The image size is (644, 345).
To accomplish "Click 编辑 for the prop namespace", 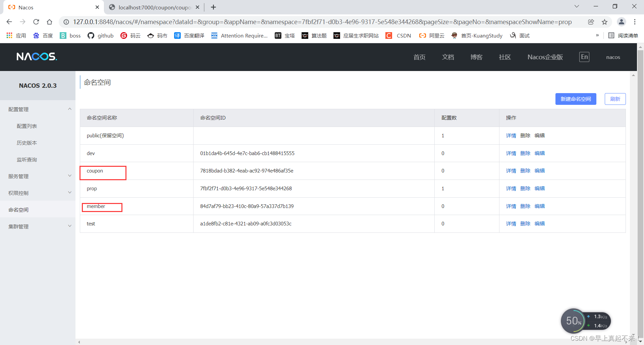I will [540, 188].
